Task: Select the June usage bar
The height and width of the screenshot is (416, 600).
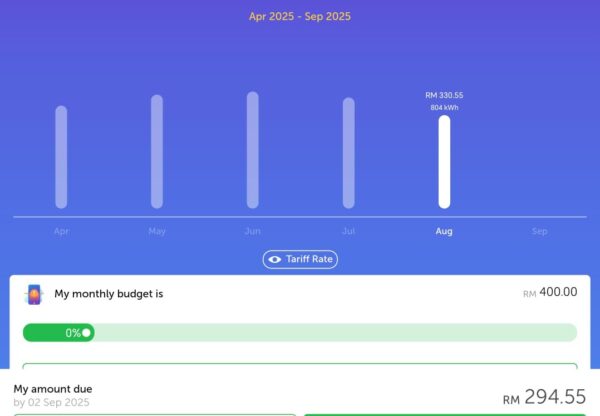Action: tap(252, 150)
